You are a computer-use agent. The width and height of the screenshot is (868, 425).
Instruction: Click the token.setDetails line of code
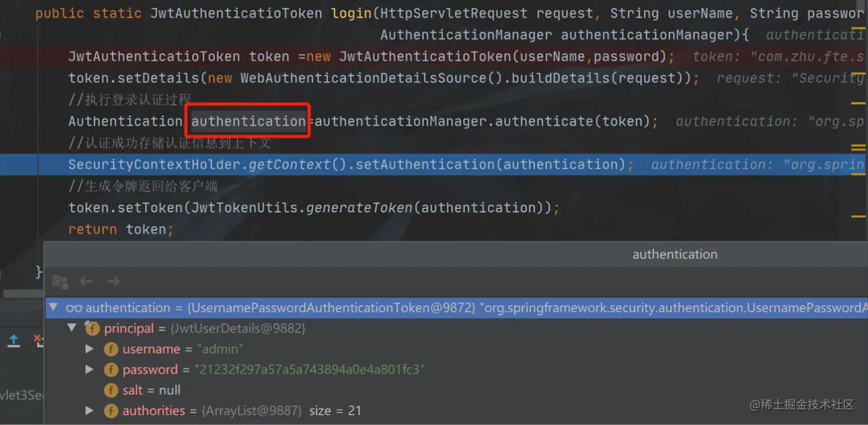point(384,78)
